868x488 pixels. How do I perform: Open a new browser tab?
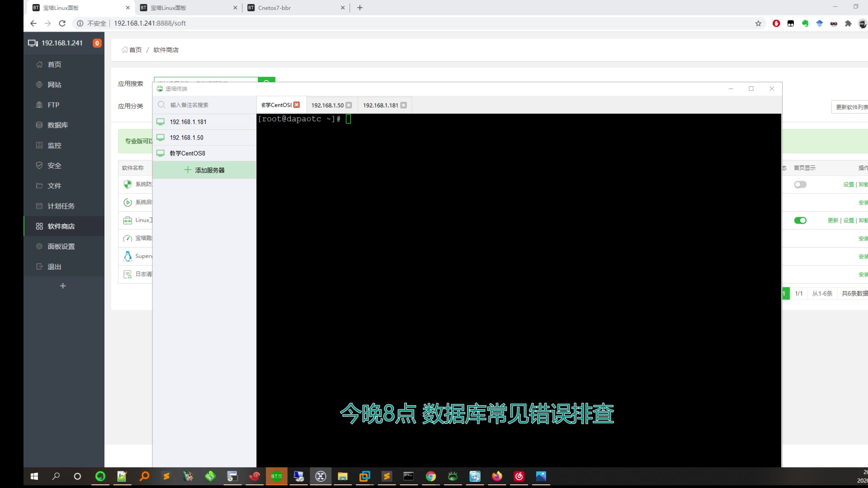360,8
